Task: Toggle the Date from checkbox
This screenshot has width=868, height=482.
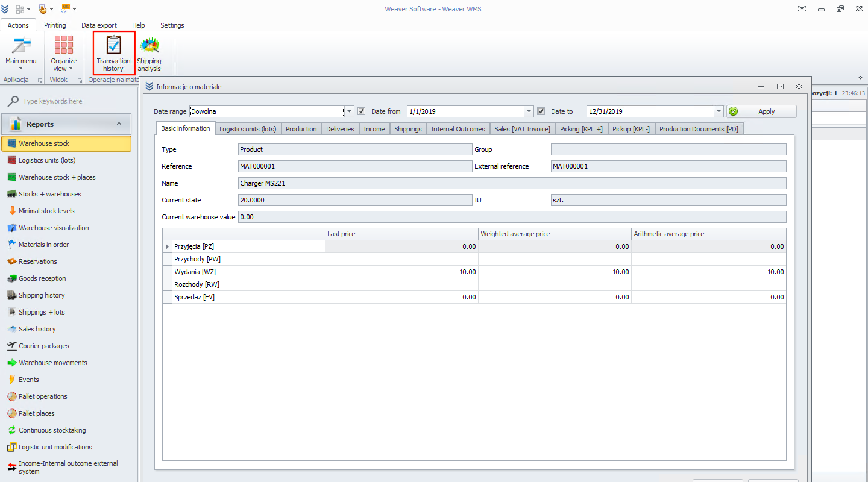Action: coord(362,111)
